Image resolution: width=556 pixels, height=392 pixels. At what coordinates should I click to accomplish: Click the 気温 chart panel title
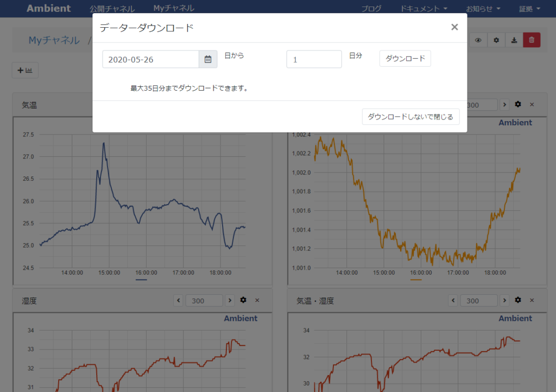tap(29, 105)
